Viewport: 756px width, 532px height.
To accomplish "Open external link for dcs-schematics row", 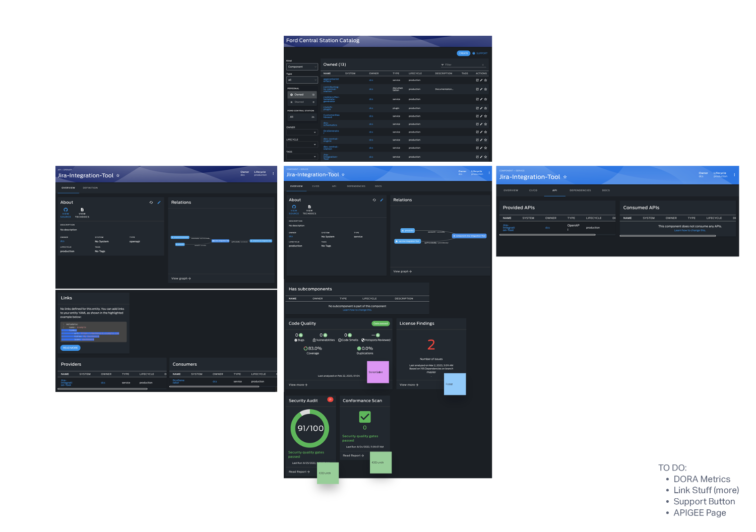I will point(477,124).
